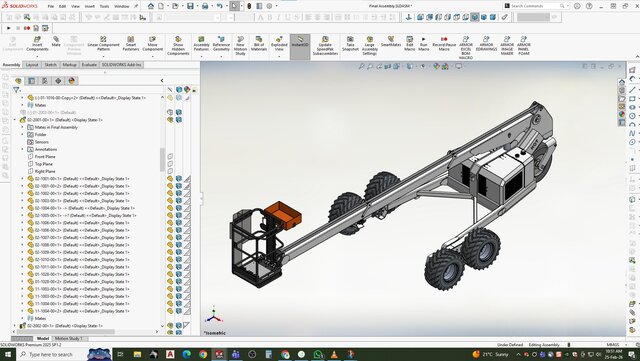Select the Move Component tool
The image size is (640, 361).
click(152, 44)
